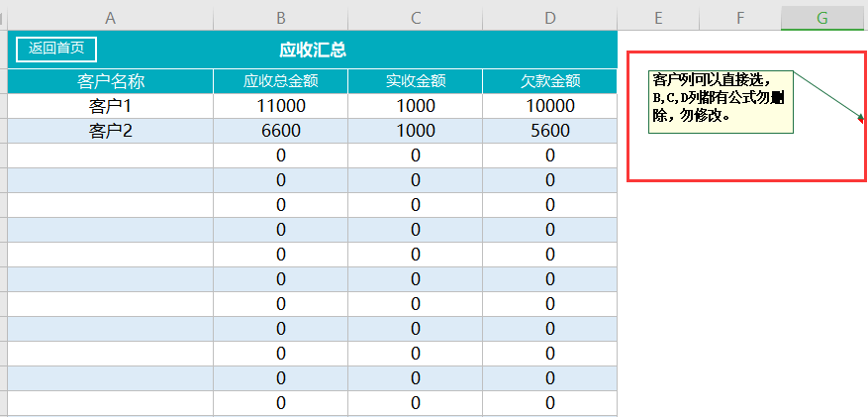Select column E header

tap(658, 18)
